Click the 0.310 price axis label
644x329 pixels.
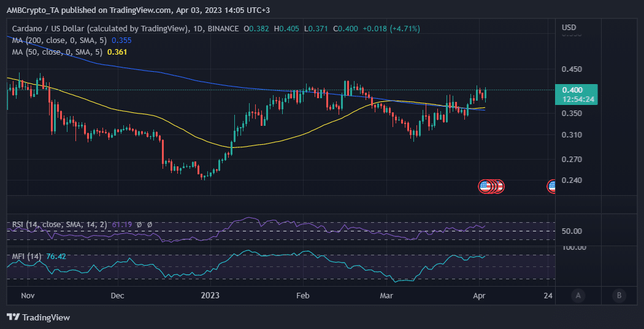pyautogui.click(x=572, y=134)
